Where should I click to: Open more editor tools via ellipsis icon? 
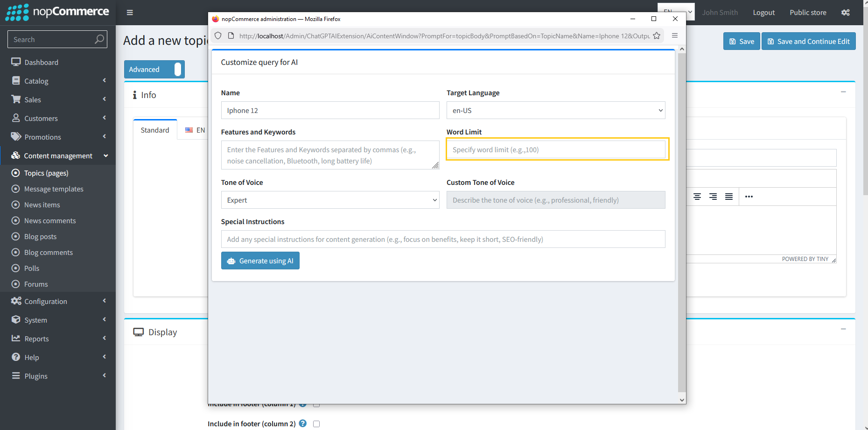click(x=749, y=197)
